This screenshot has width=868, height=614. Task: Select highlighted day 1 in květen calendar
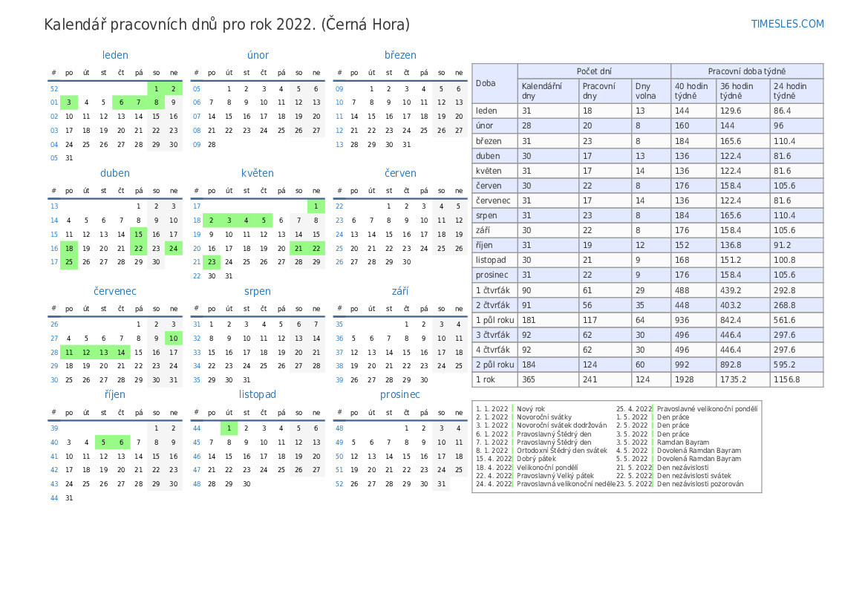316,206
